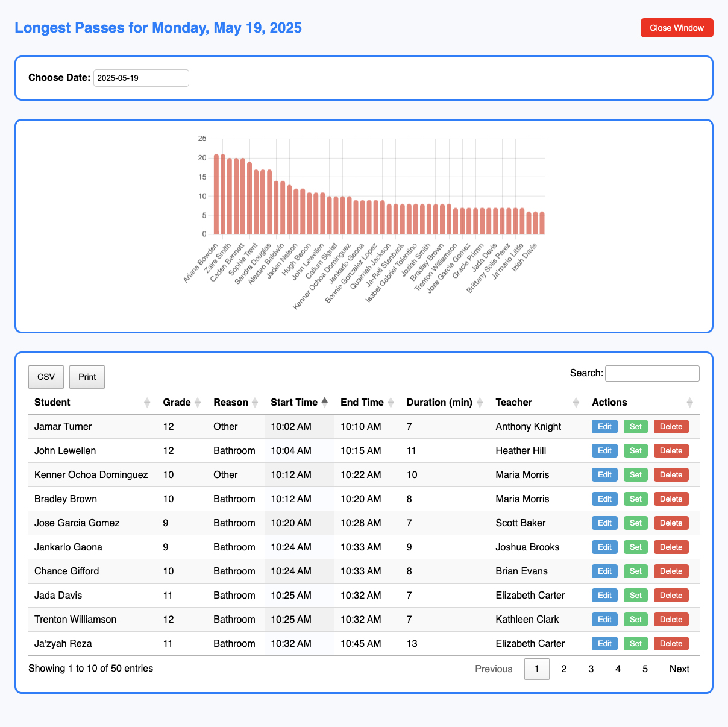The height and width of the screenshot is (727, 728).
Task: Click End Time column sort icon
Action: (391, 403)
